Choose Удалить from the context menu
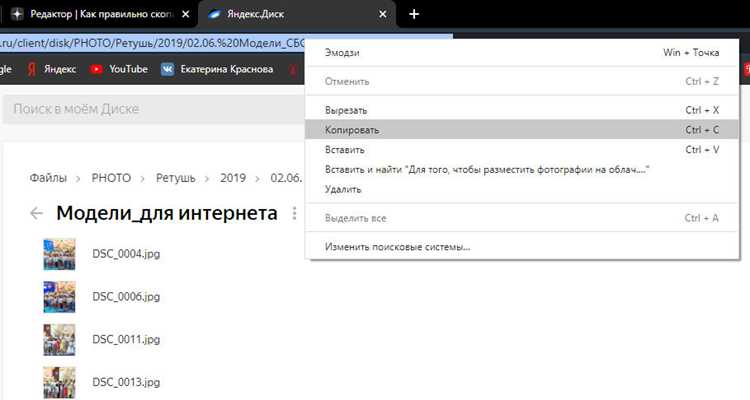This screenshot has width=750, height=400. point(522,189)
